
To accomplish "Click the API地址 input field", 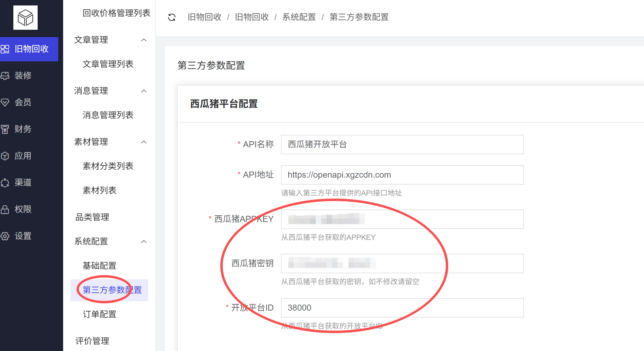I will tap(402, 175).
